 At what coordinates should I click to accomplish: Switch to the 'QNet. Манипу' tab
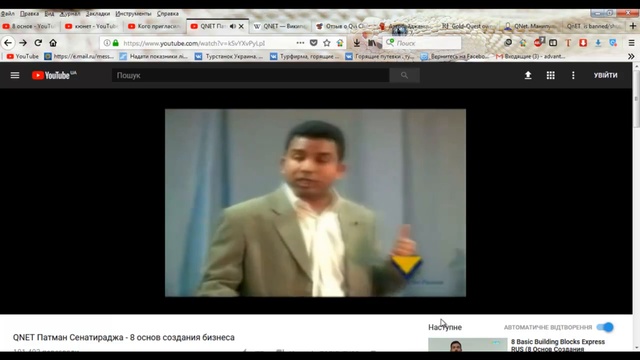coord(530,26)
